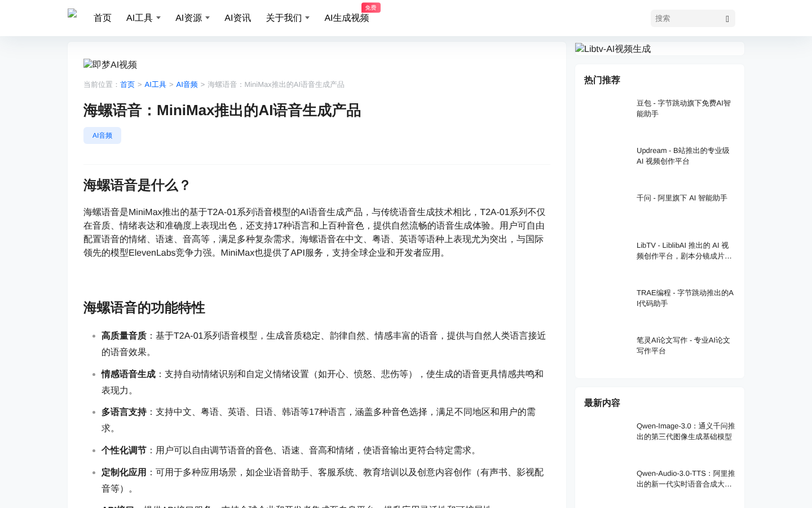Open Updream B站 AI 视频创作平台 link
This screenshot has height=508, width=812.
685,156
